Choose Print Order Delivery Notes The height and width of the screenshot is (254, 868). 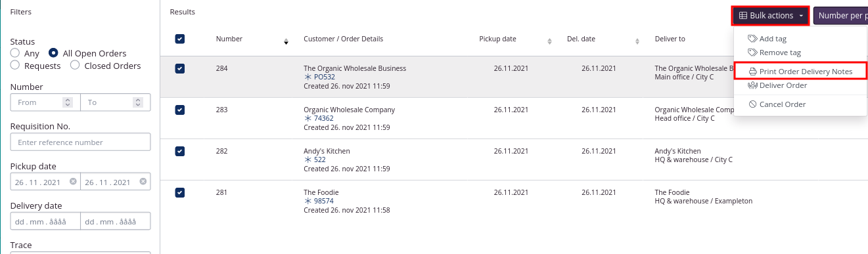[x=800, y=72]
